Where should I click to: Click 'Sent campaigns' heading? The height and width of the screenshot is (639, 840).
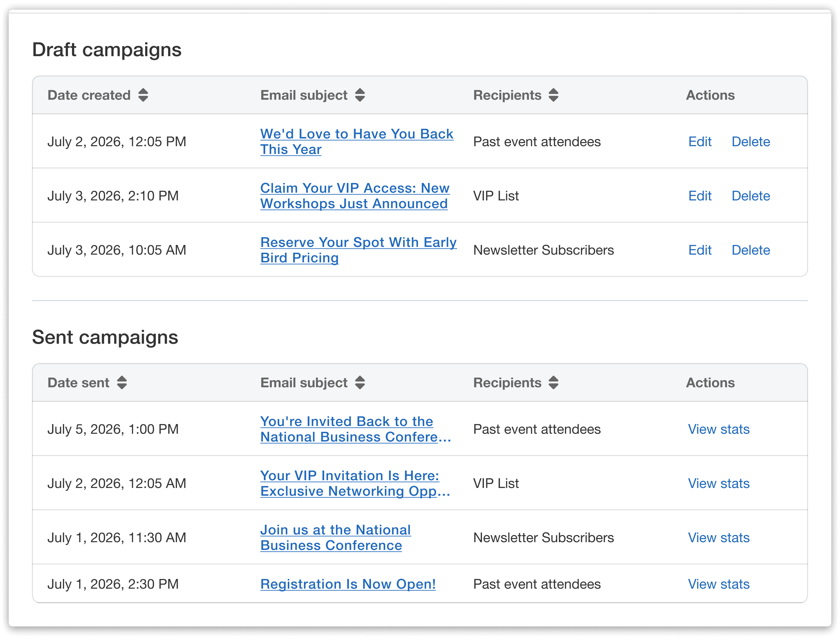105,338
